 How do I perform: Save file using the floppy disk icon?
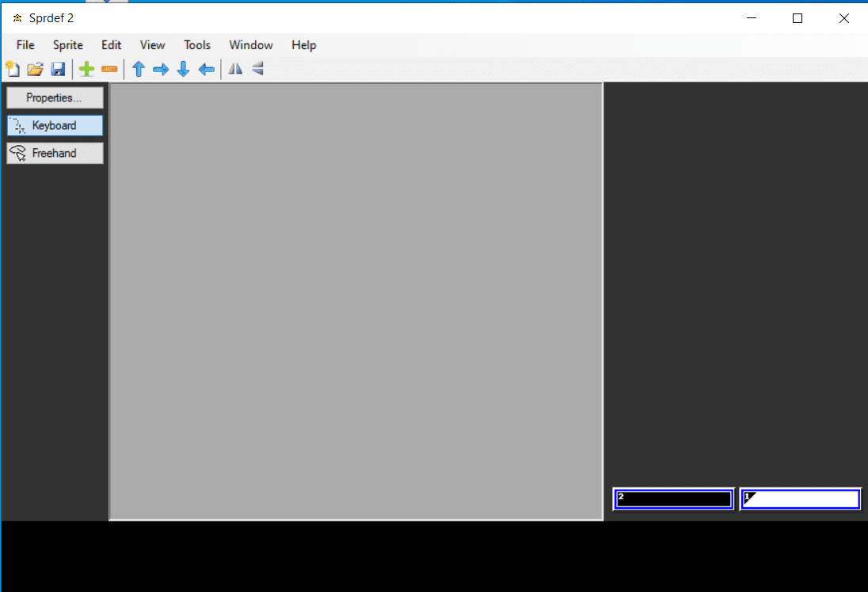coord(58,69)
